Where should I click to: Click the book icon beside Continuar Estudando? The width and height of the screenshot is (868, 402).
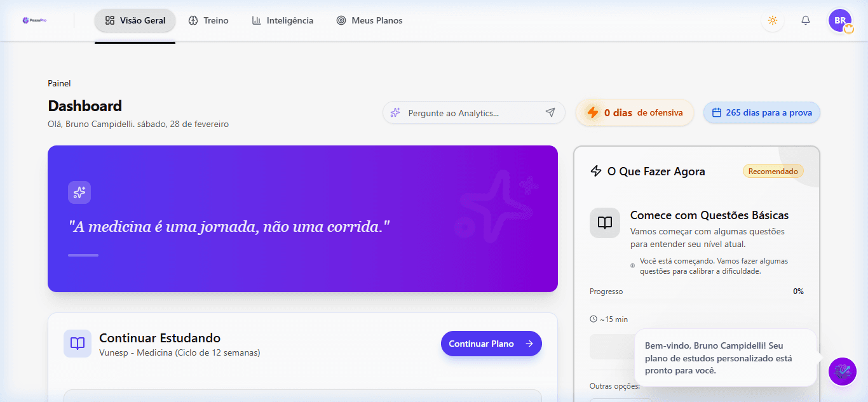pos(77,344)
